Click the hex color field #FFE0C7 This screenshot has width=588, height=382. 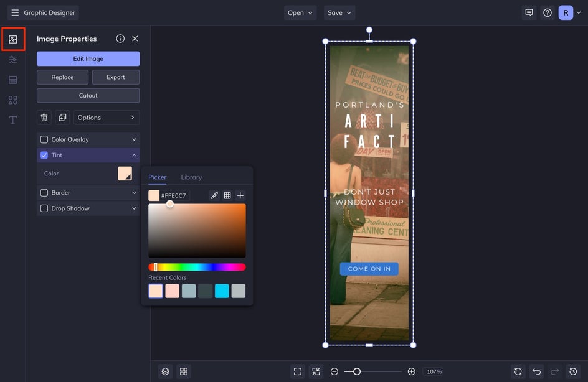[x=174, y=195]
